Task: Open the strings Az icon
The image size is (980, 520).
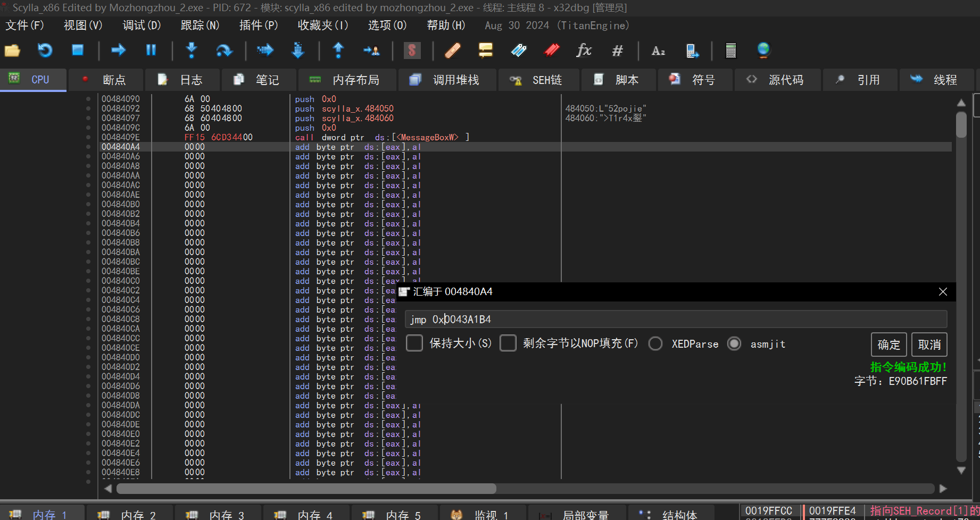Action: pos(658,51)
